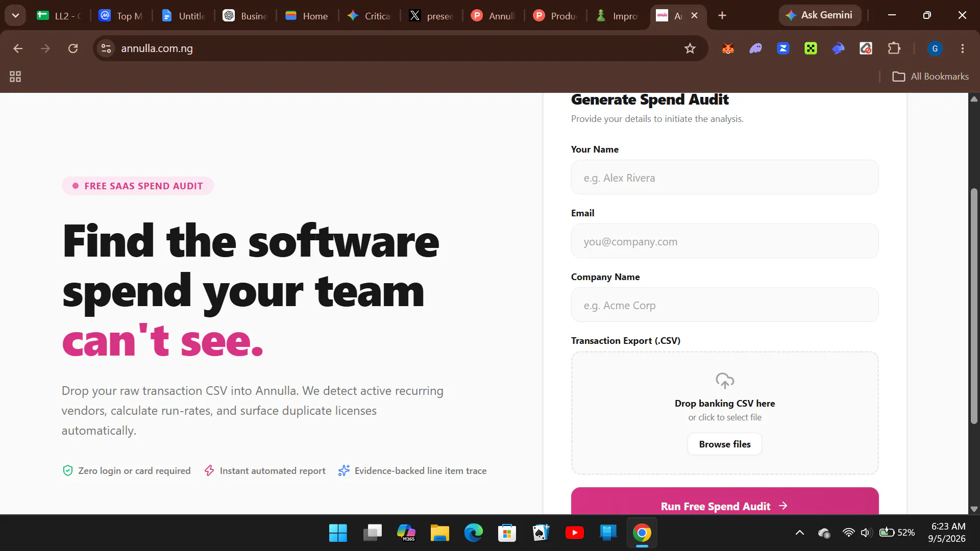Viewport: 980px width, 551px height.
Task: Bookmark this page with the star icon
Action: 690,48
